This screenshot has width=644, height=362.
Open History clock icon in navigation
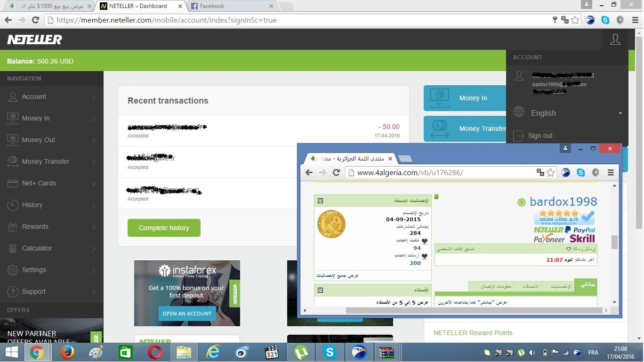point(13,205)
